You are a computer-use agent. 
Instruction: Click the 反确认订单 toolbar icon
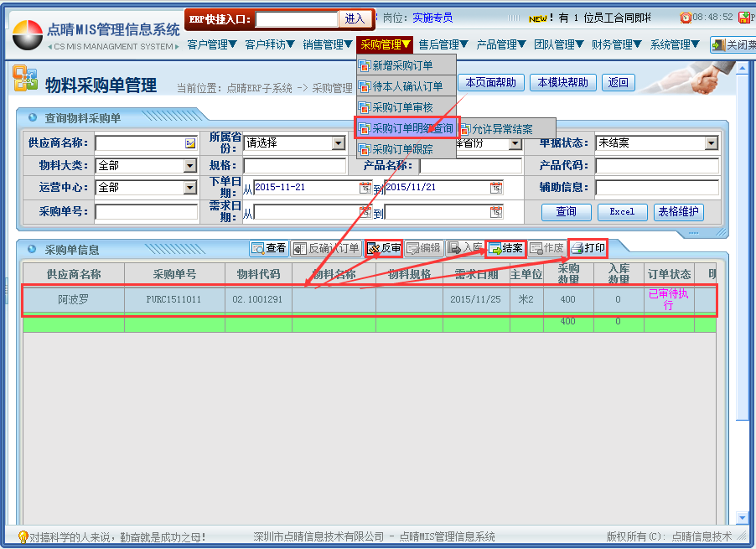pyautogui.click(x=326, y=248)
